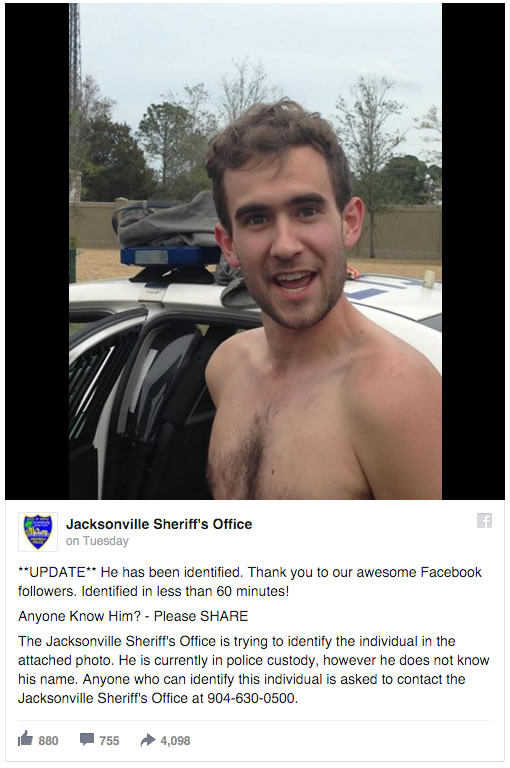Viewport: 510px width, 768px height.
Task: Click the black bar right of the photo
Action: click(x=473, y=252)
